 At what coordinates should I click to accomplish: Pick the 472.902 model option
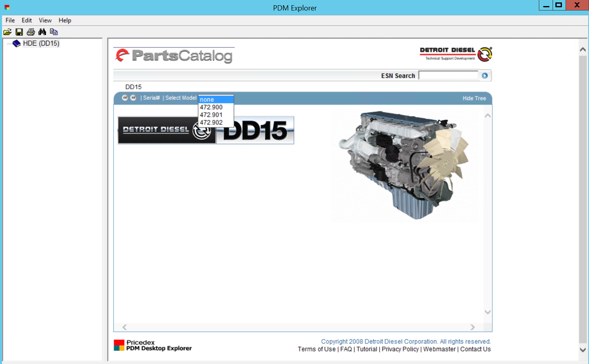coord(211,122)
